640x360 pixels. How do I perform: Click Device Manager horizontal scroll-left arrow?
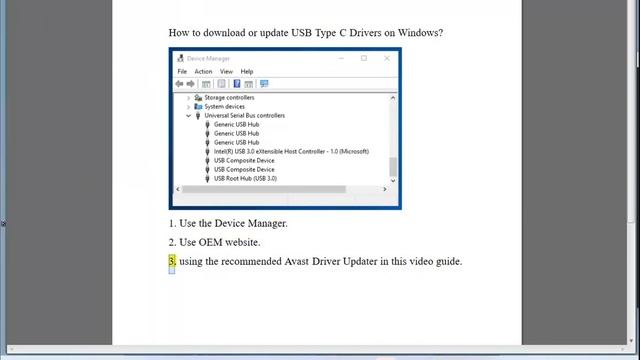[x=178, y=189]
